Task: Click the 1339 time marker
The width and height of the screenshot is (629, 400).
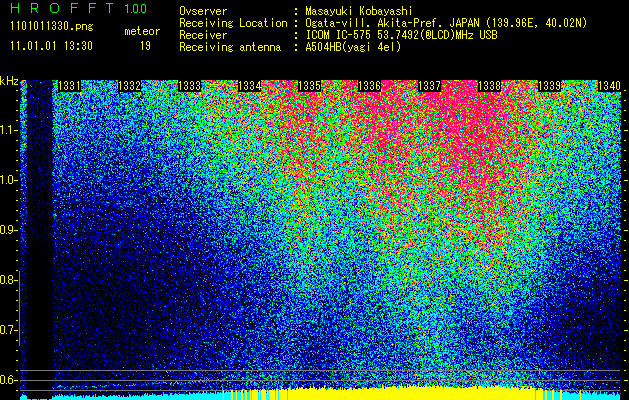Action: click(549, 86)
